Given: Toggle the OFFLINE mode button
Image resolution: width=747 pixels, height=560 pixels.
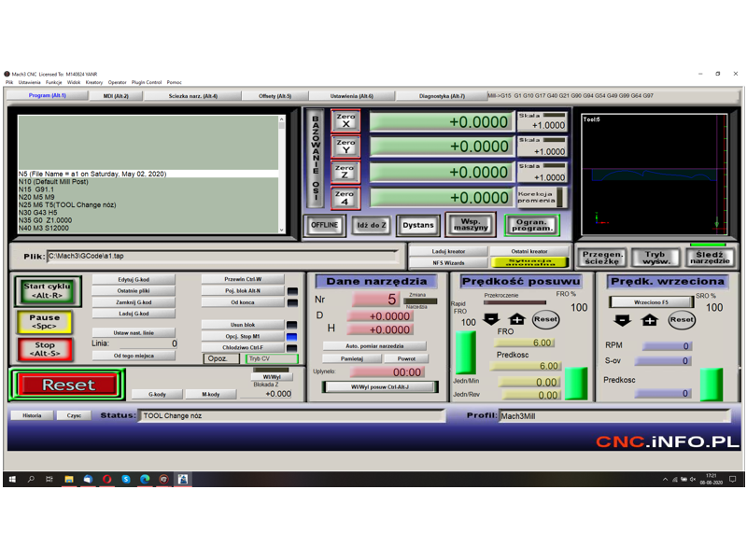Looking at the screenshot, I should pos(324,225).
